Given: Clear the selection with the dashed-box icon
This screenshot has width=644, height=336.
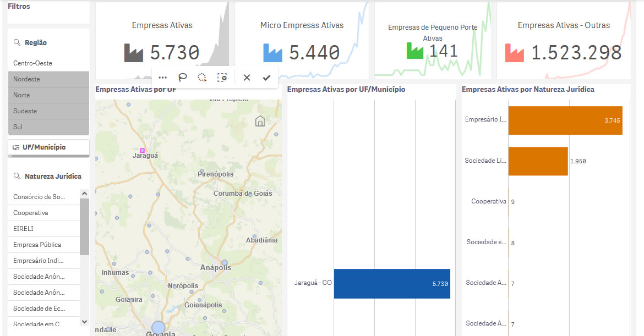Looking at the screenshot, I should pyautogui.click(x=222, y=78).
